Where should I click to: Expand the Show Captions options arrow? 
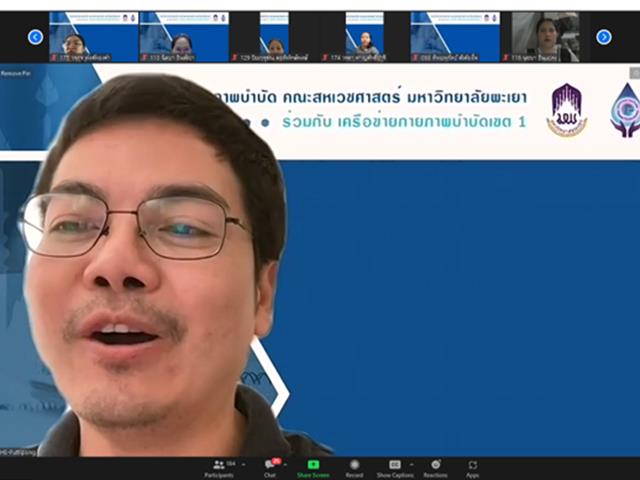412,464
